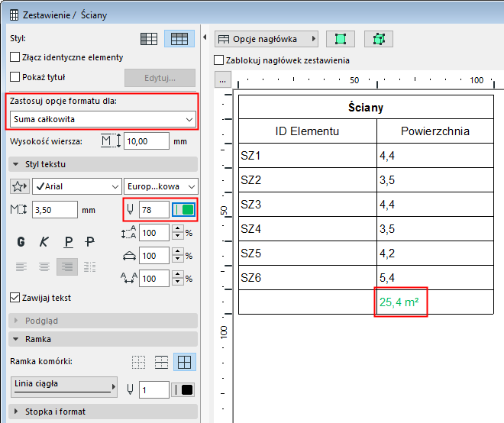504x423 pixels.
Task: Enable Pokaż tytuł checkbox
Action: point(15,77)
